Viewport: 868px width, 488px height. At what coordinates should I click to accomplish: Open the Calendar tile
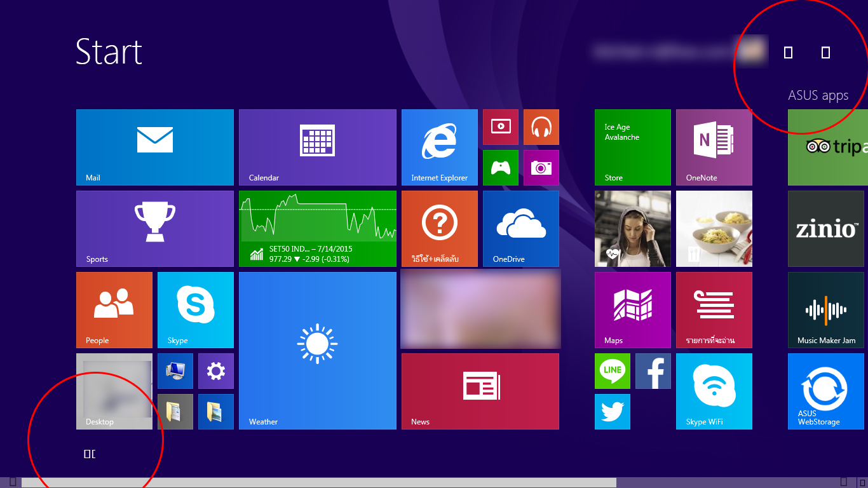pyautogui.click(x=318, y=147)
